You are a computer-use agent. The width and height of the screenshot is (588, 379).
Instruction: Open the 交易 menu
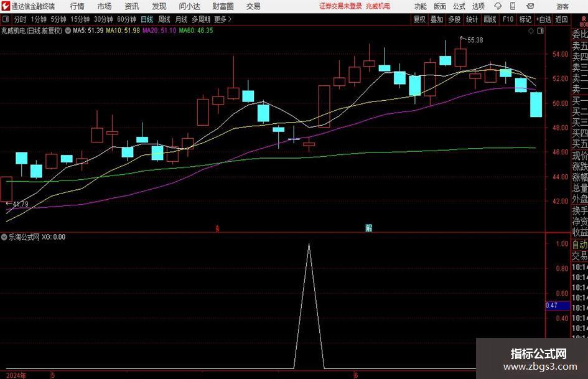[x=253, y=6]
